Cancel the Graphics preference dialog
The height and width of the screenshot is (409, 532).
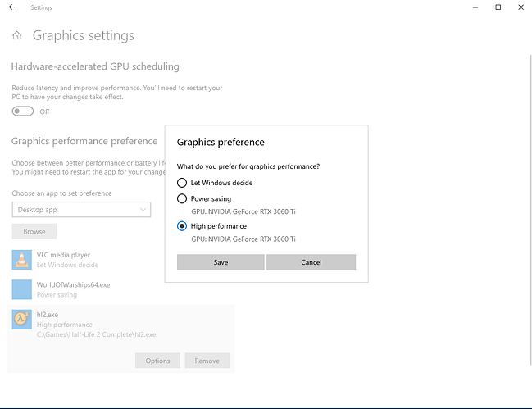coord(311,262)
